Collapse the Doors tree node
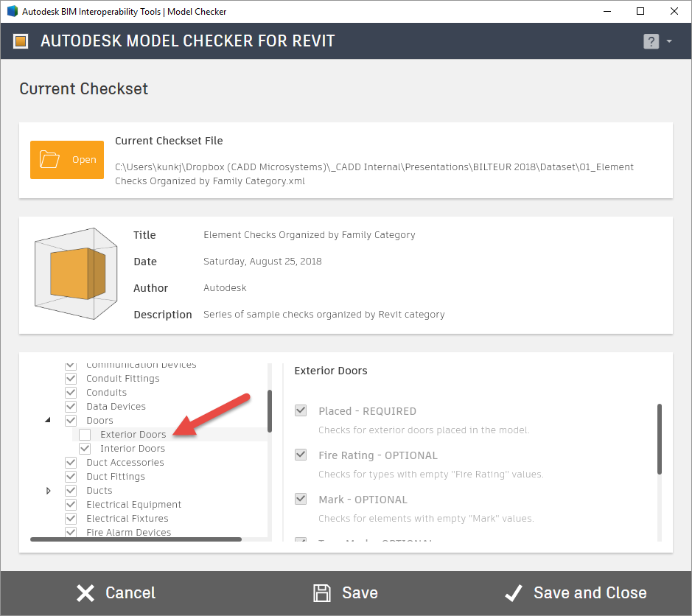The image size is (692, 616). (x=48, y=420)
